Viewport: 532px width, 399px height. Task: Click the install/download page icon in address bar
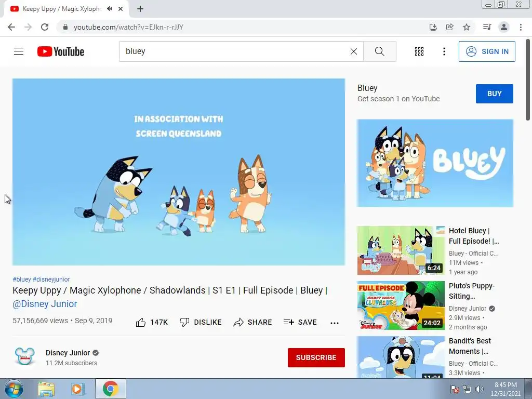point(433,27)
